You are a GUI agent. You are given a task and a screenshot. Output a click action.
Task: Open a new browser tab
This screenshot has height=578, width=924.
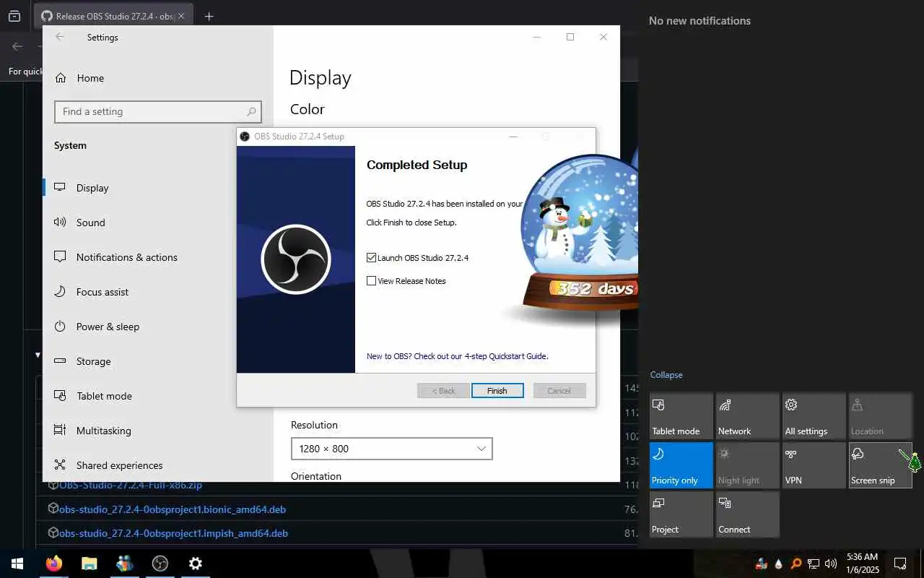tap(209, 16)
